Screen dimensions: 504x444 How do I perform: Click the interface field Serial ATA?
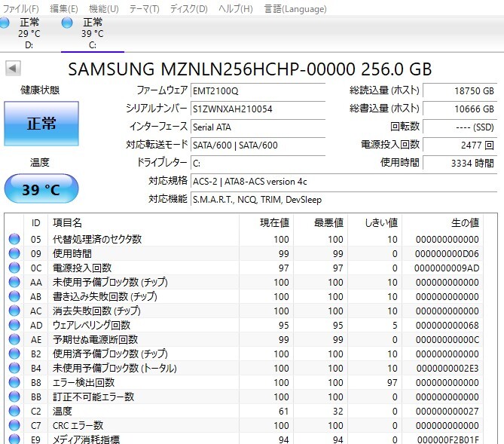(x=258, y=127)
